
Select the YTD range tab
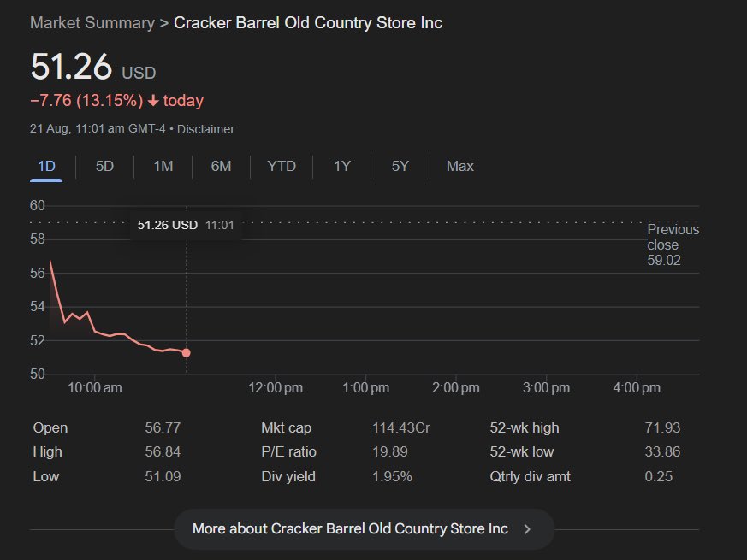tap(282, 166)
